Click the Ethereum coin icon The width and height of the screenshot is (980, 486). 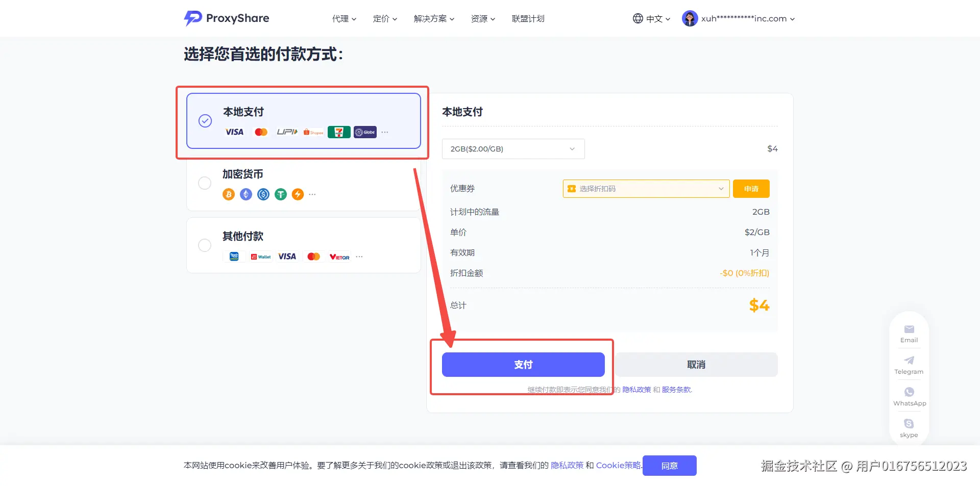[246, 194]
